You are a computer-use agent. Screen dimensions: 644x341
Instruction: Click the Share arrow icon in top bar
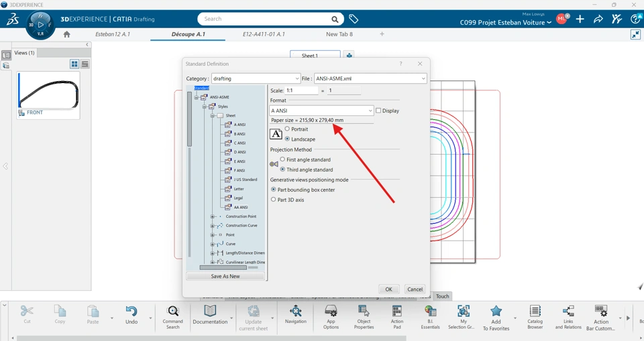598,19
